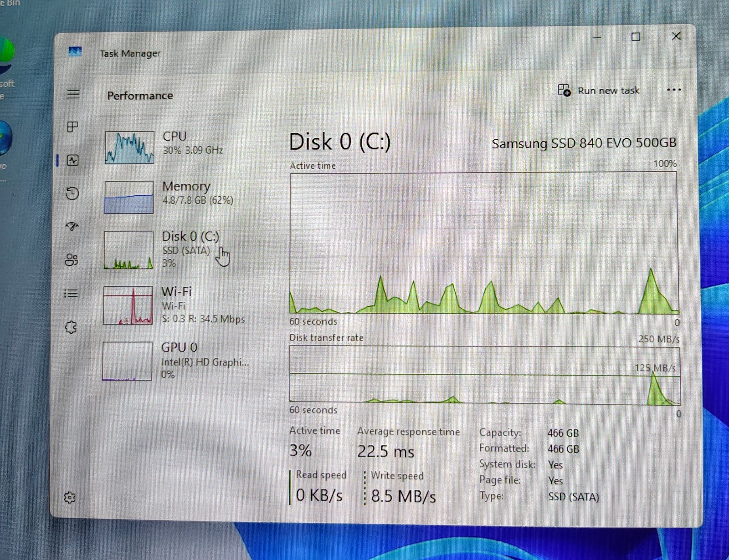Viewport: 729px width, 560px height.
Task: Click the System disk Yes value
Action: (555, 465)
